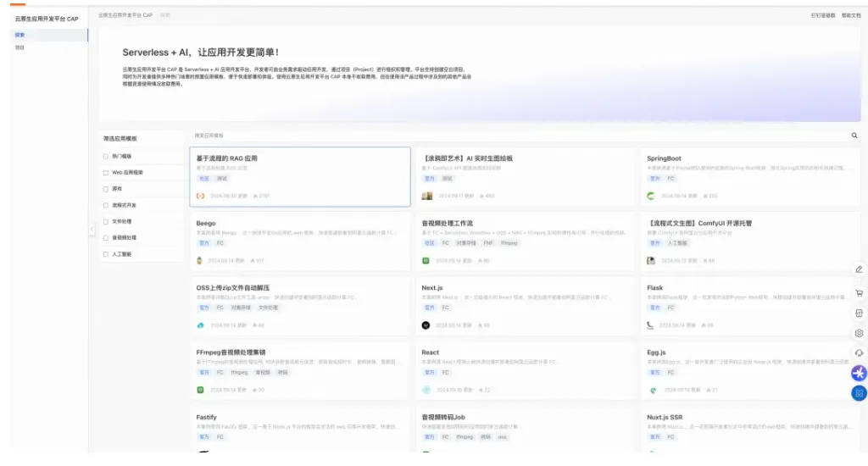Click the Flask card's logo icon
Image resolution: width=868 pixels, height=466 pixels.
click(650, 325)
